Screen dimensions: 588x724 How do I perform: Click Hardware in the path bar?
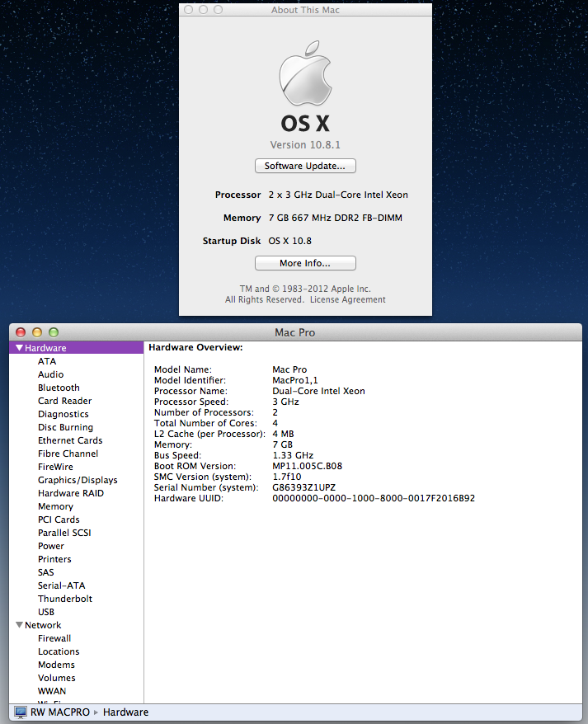click(x=125, y=712)
